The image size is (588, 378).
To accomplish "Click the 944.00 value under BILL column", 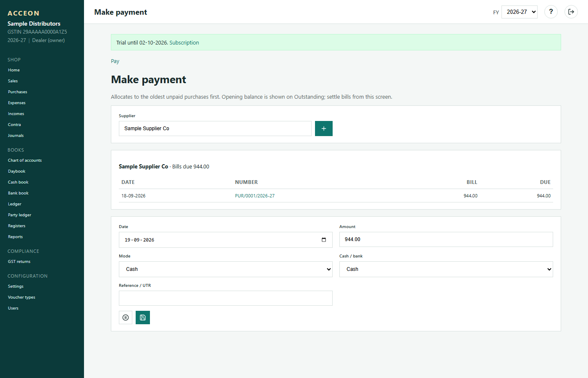I will tap(470, 196).
